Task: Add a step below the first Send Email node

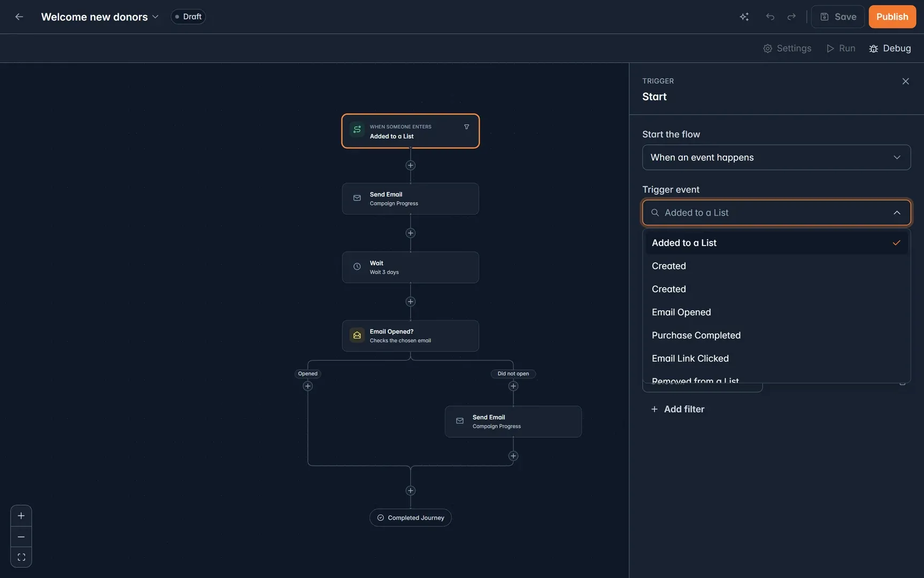Action: [410, 233]
